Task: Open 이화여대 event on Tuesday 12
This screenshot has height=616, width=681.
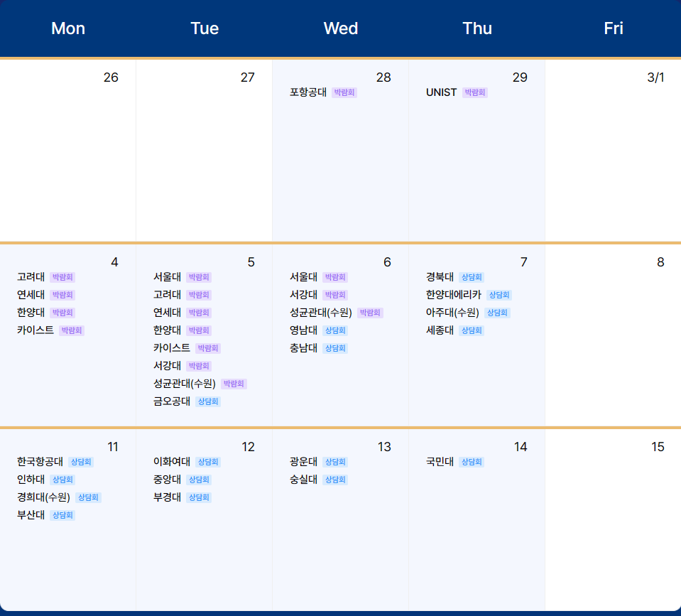Action: point(172,462)
